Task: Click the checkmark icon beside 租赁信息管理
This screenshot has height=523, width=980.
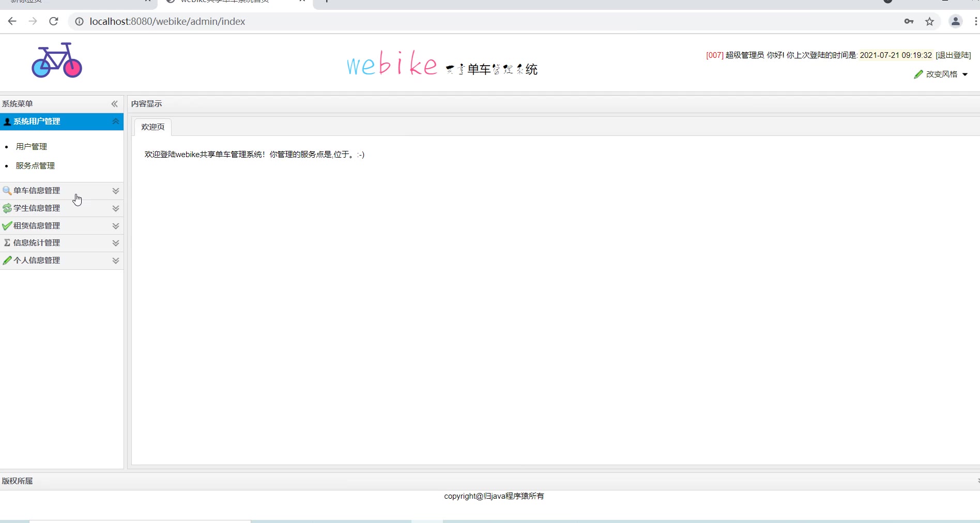Action: click(x=7, y=226)
